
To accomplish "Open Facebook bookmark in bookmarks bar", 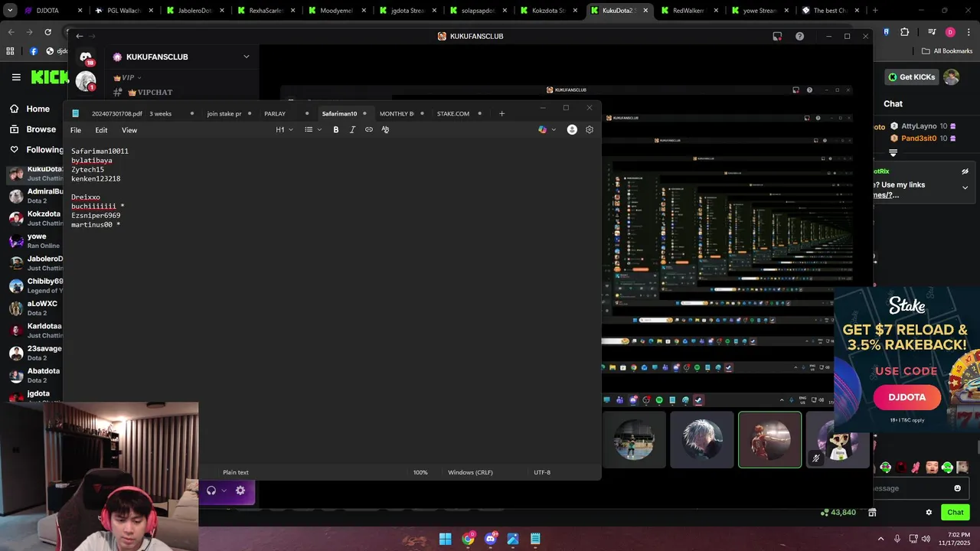I will click(34, 51).
